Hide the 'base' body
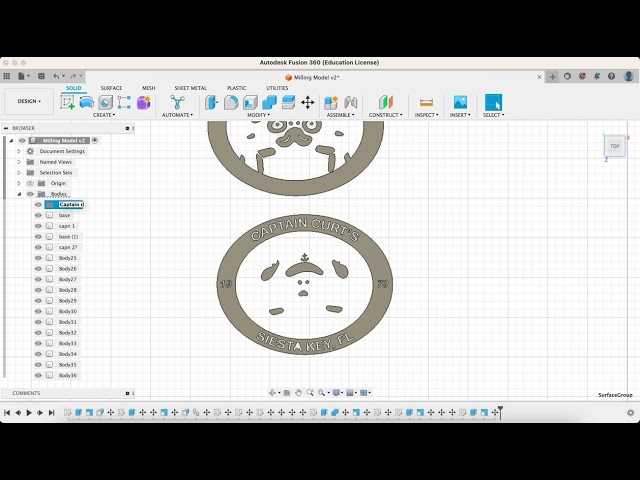Image resolution: width=640 pixels, height=480 pixels. pos(38,215)
